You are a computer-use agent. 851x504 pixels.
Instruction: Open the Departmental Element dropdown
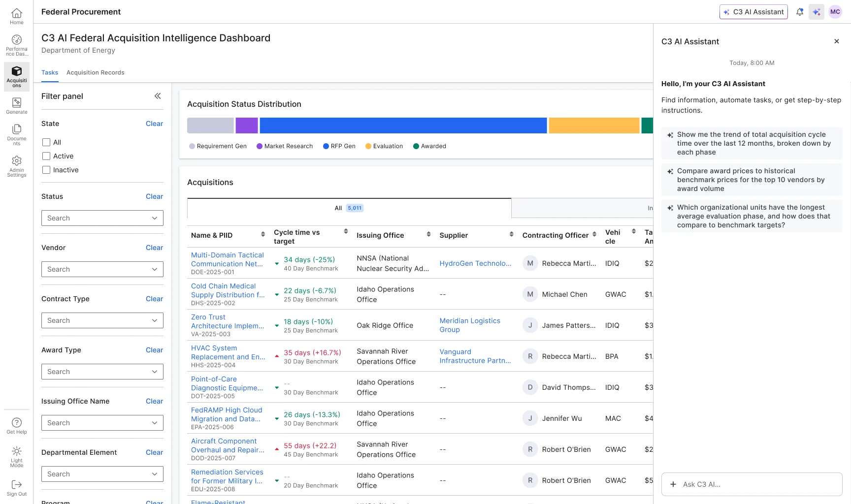tap(102, 474)
